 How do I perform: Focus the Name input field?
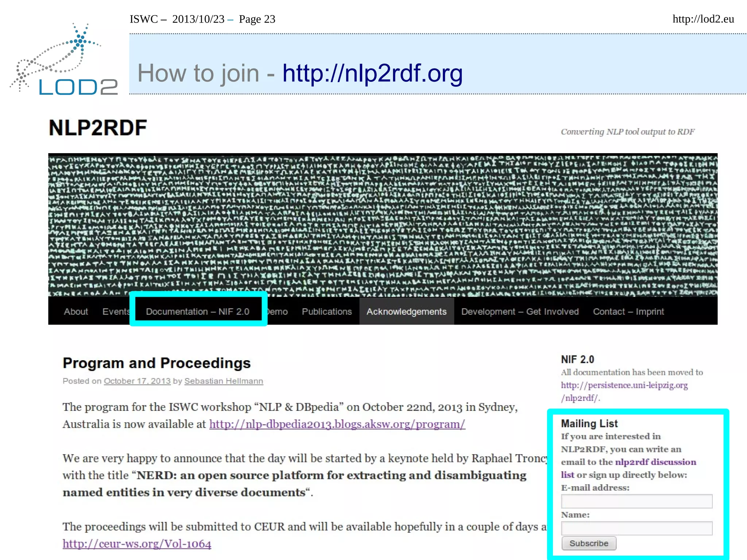pos(636,528)
